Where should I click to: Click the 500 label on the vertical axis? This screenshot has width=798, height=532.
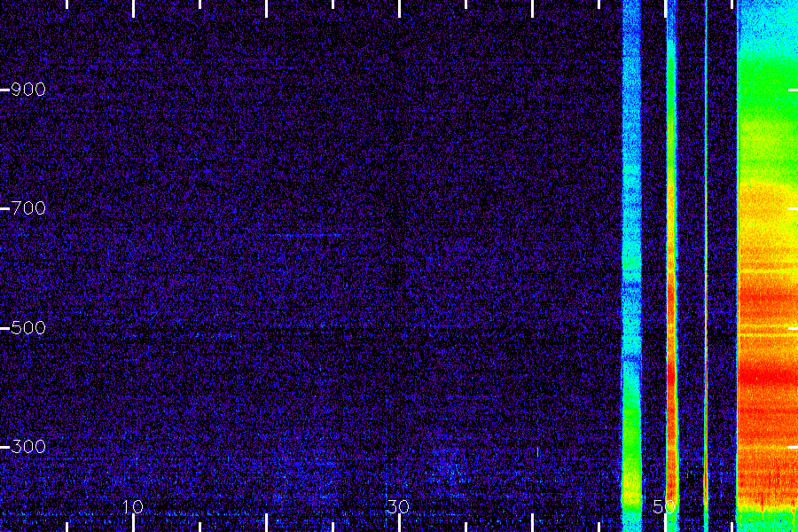point(28,327)
